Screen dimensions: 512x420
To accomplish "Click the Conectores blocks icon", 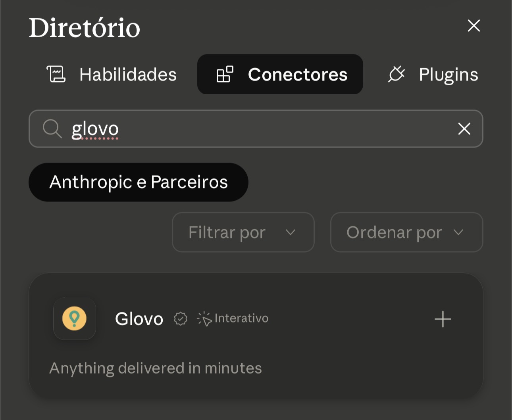I will [x=225, y=74].
